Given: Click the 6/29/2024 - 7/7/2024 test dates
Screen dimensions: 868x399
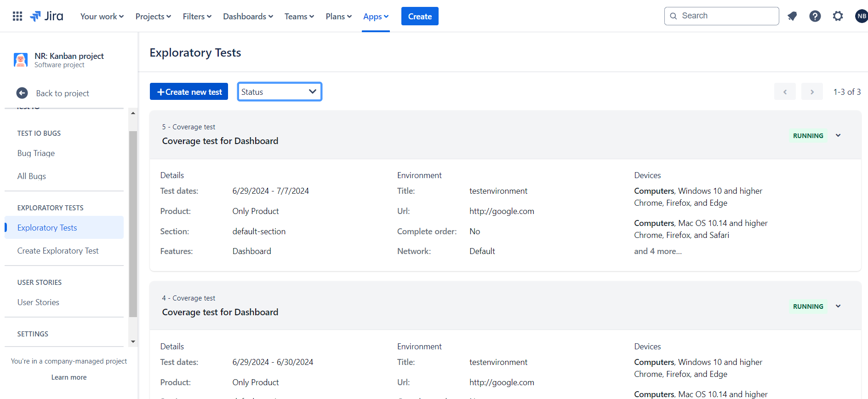Looking at the screenshot, I should point(271,191).
